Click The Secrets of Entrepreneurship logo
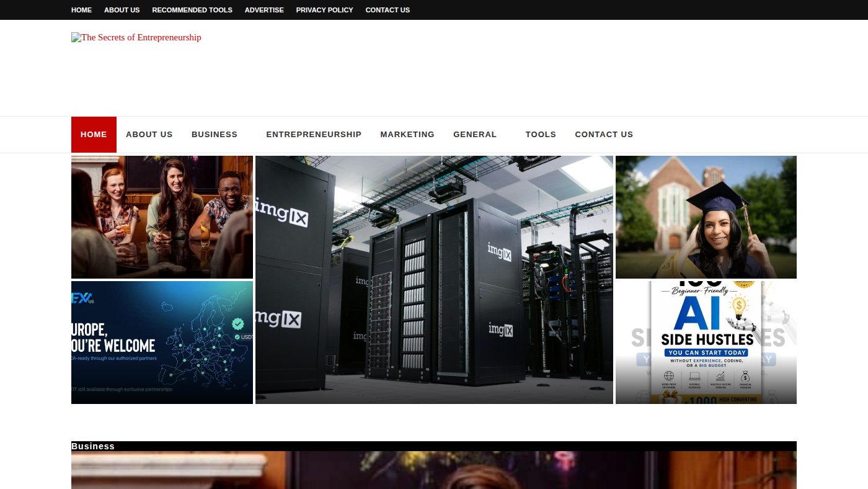 [136, 37]
